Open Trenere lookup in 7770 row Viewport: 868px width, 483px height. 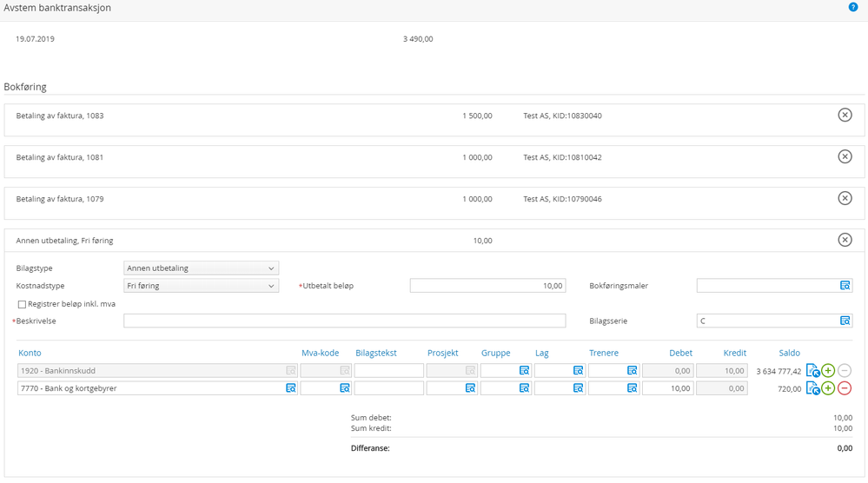632,388
